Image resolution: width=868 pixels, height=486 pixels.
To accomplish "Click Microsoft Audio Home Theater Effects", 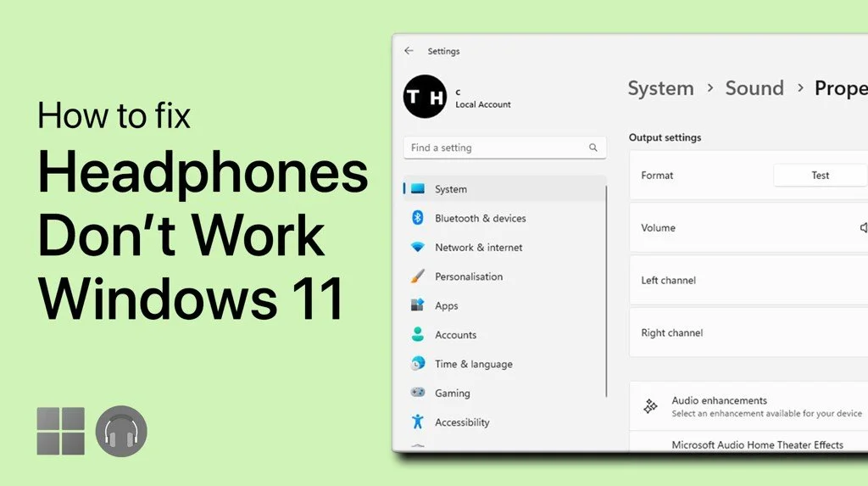I will pos(757,445).
